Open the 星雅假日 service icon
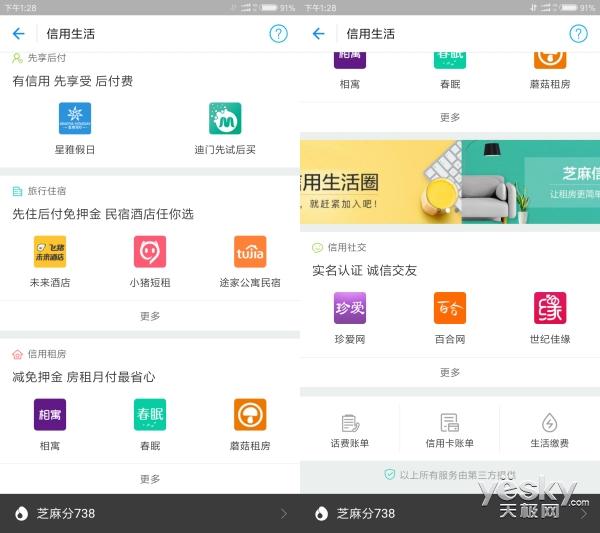Viewport: 600px width, 533px height. pos(75,119)
